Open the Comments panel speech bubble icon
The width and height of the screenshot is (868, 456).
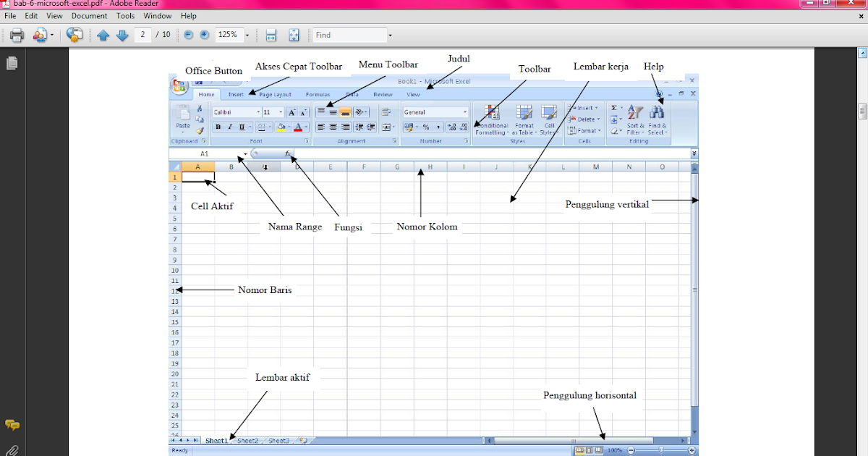pyautogui.click(x=12, y=425)
